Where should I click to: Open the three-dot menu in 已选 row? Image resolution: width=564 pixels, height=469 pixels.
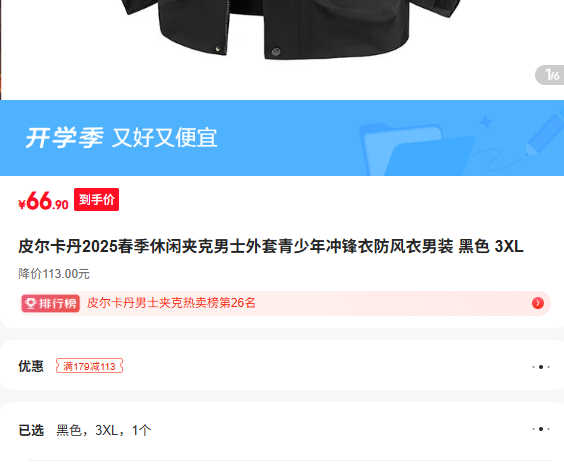tap(541, 429)
